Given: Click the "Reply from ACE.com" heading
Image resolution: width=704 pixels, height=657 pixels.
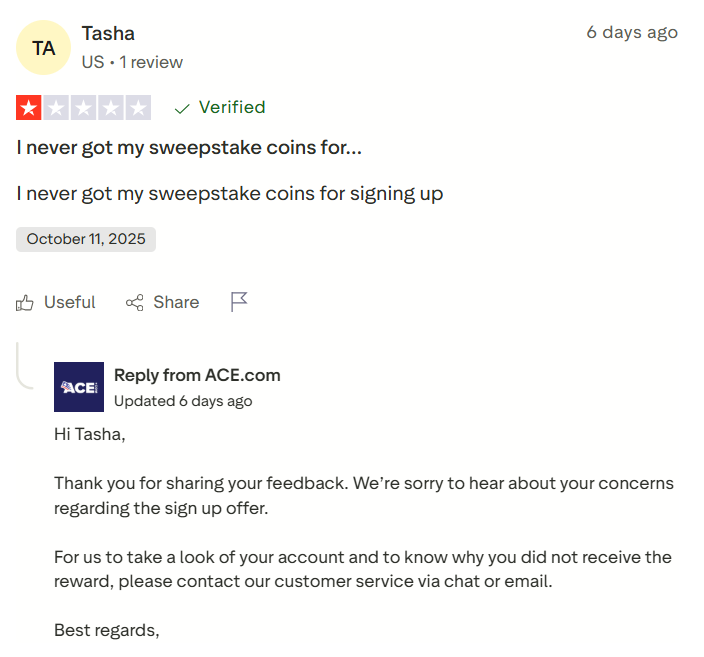Looking at the screenshot, I should tap(197, 375).
